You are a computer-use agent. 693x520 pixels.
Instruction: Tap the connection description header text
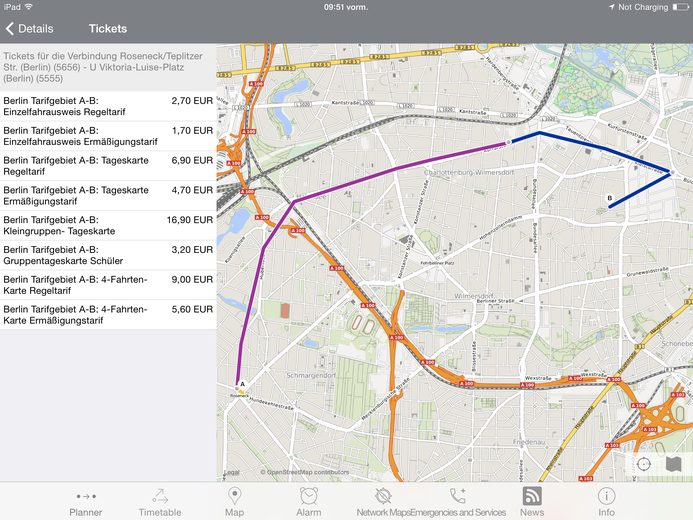pyautogui.click(x=103, y=67)
